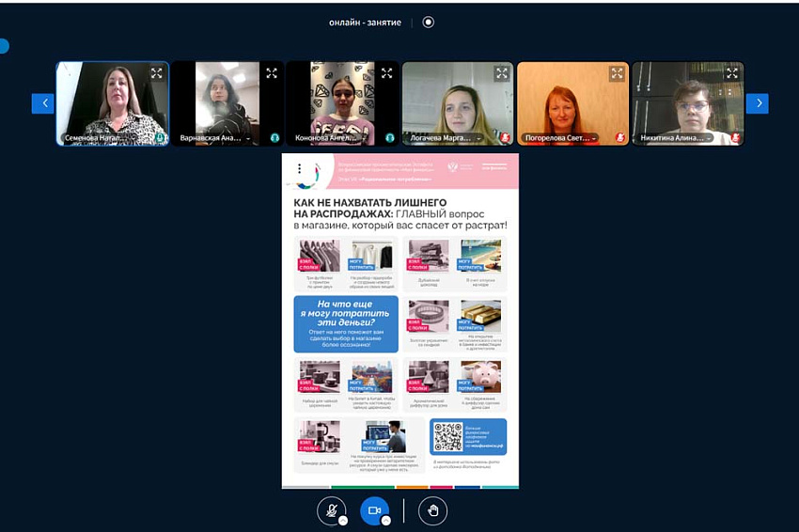The width and height of the screenshot is (799, 532).
Task: Raise hand using the hand icon
Action: (432, 510)
